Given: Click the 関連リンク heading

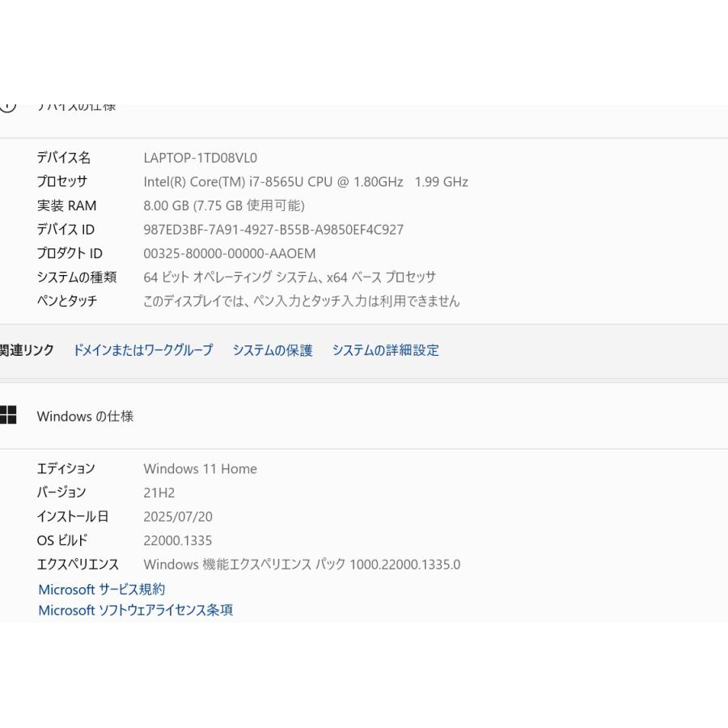Looking at the screenshot, I should point(26,350).
